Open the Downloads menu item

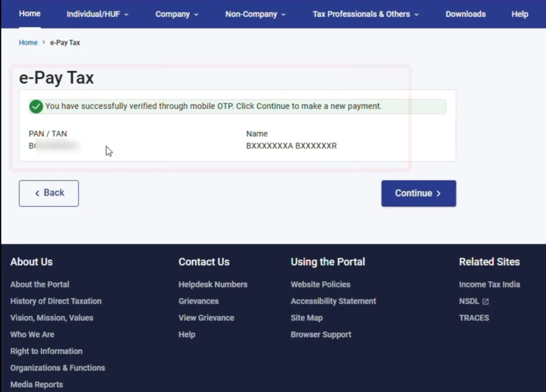tap(465, 14)
